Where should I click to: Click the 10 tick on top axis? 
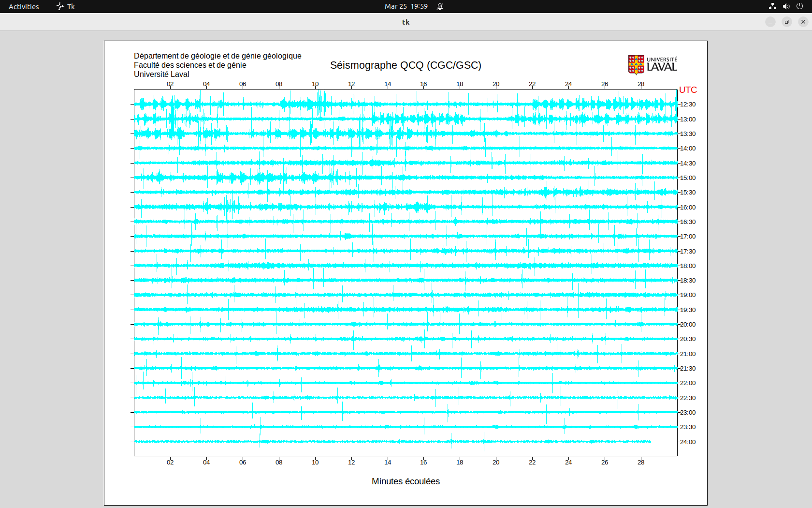point(315,84)
